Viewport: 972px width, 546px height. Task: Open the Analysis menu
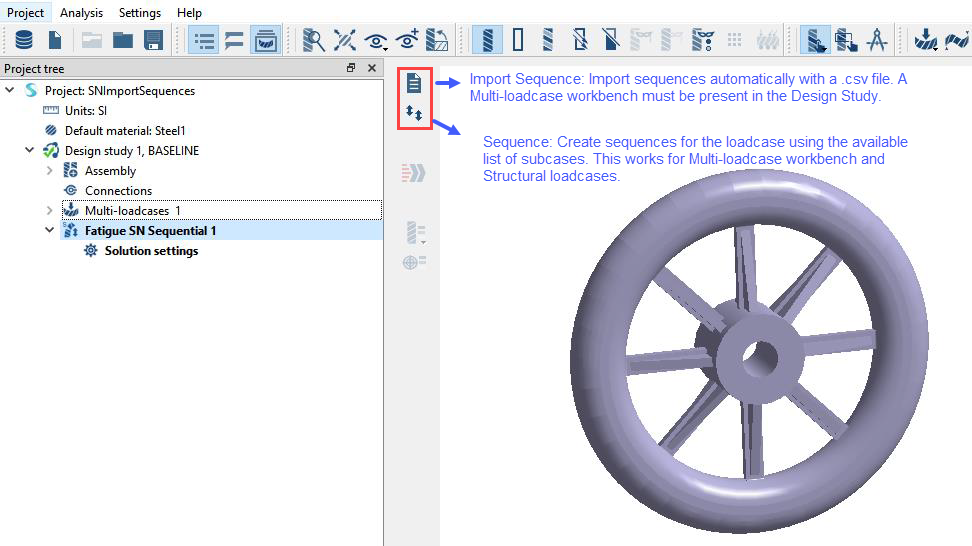(81, 13)
